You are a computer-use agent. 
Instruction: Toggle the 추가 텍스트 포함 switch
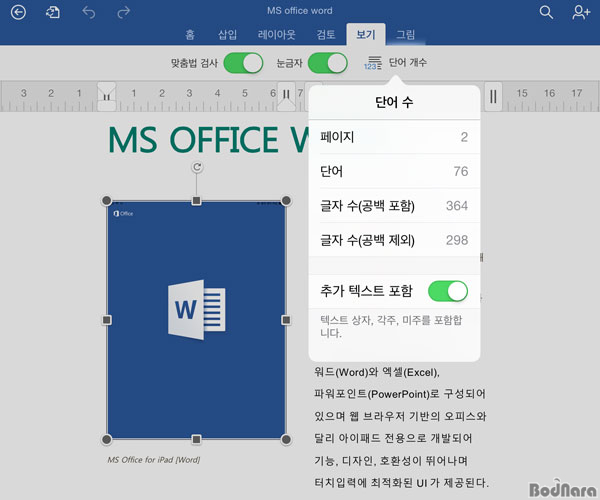(x=448, y=291)
